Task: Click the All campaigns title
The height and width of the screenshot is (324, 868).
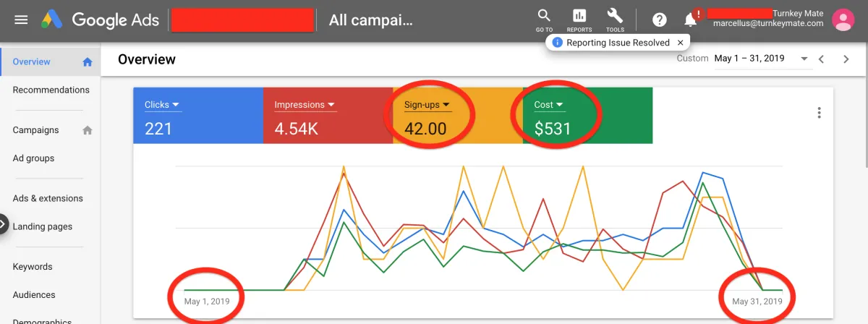Action: pos(370,20)
